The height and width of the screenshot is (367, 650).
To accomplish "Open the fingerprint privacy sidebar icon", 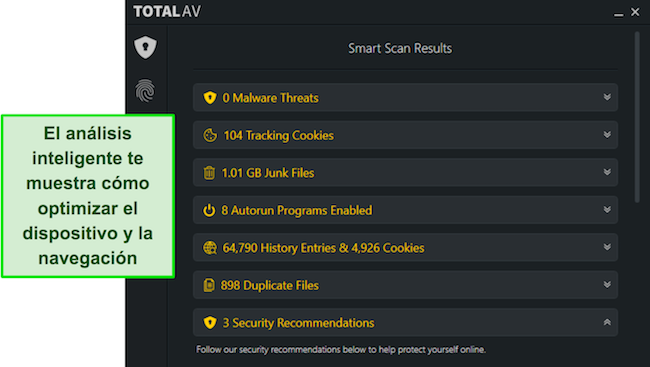I will pos(145,90).
